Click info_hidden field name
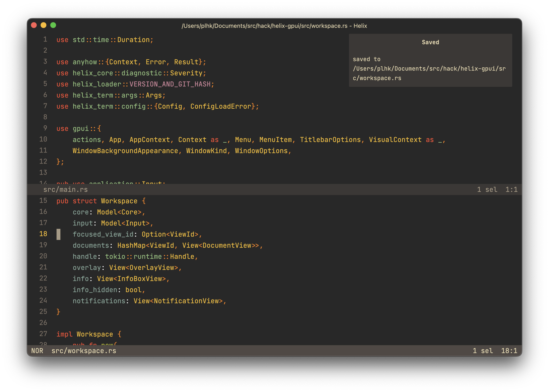 click(95, 290)
